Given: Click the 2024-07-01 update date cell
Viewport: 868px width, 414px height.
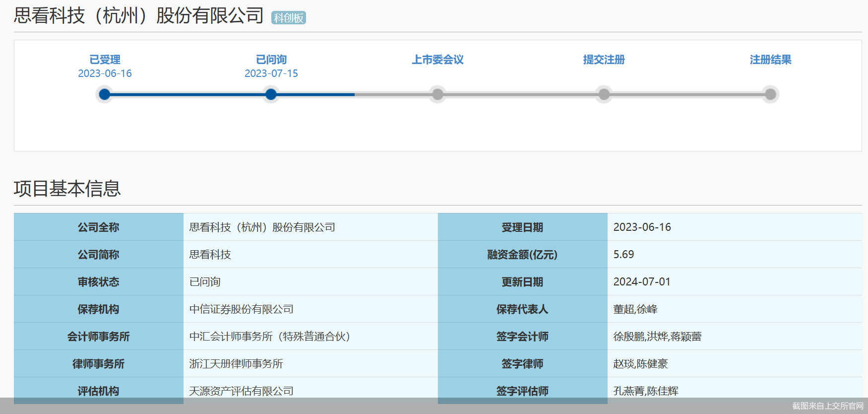Looking at the screenshot, I should point(735,281).
